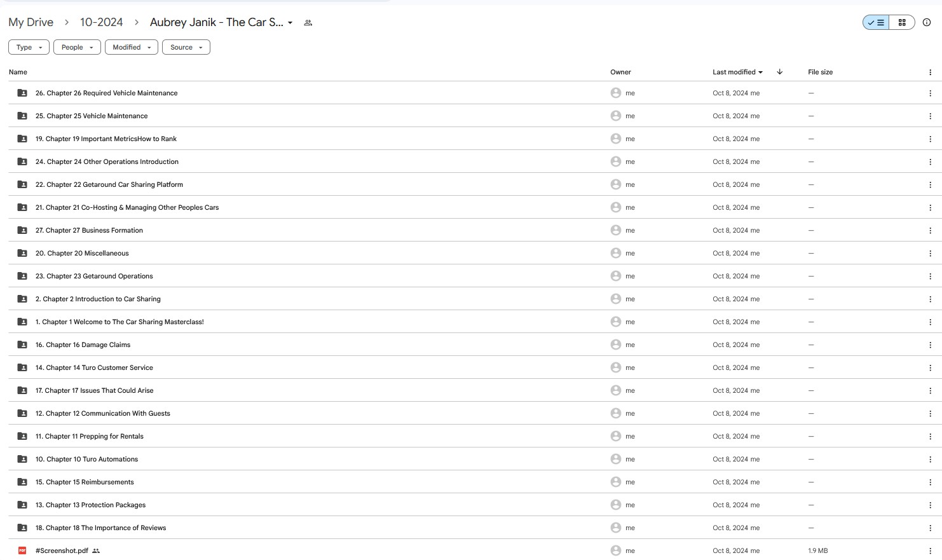Select 21. Chapter 21 Co-Hosting folder name
This screenshot has height=560, width=942.
[127, 207]
